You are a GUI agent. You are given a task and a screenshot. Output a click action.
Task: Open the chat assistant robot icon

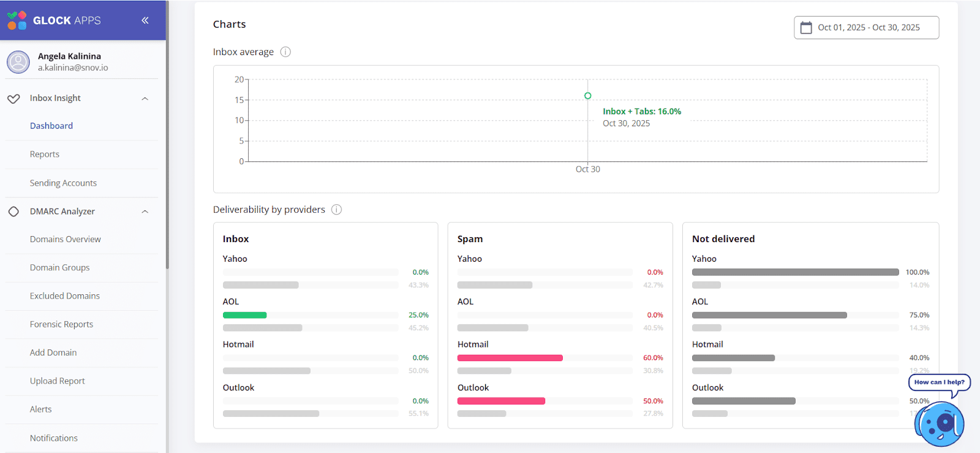point(939,423)
